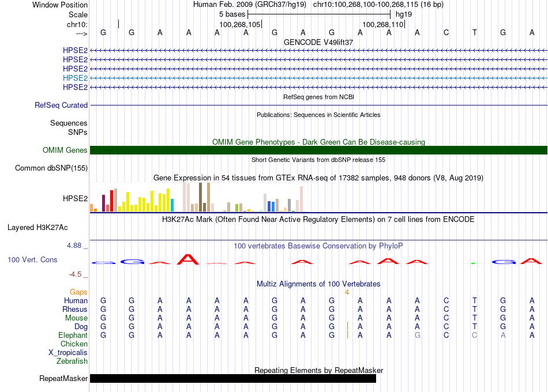The height and width of the screenshot is (392, 548).
Task: Click the Common dbSNP(155) track label
Action: [51, 168]
